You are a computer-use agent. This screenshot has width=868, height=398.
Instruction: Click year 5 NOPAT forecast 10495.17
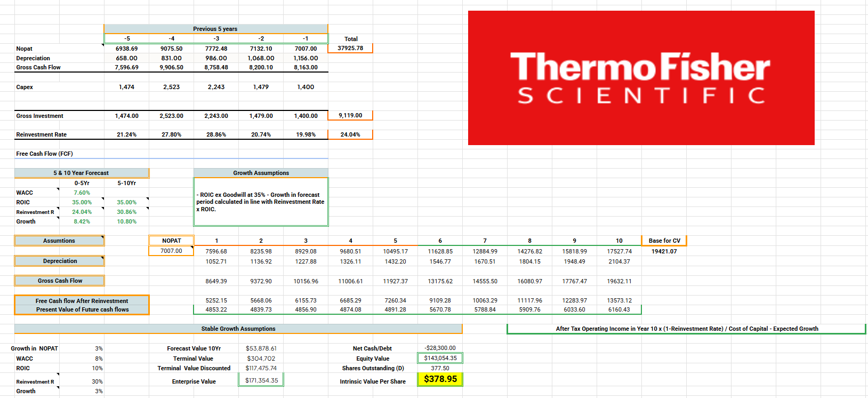click(x=395, y=251)
